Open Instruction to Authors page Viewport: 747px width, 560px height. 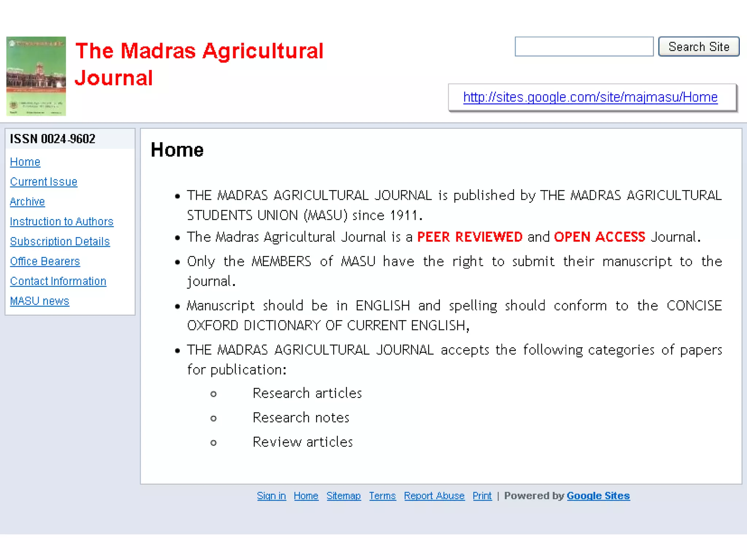[x=62, y=221]
